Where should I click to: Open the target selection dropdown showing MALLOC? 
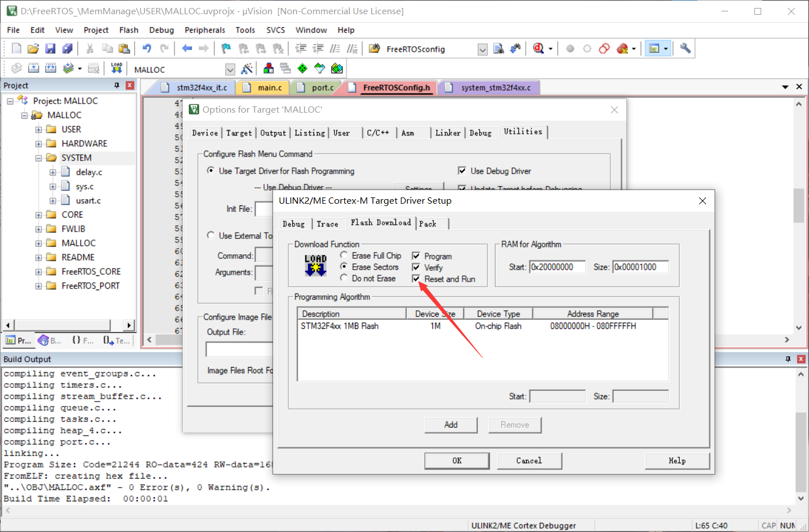tap(230, 68)
